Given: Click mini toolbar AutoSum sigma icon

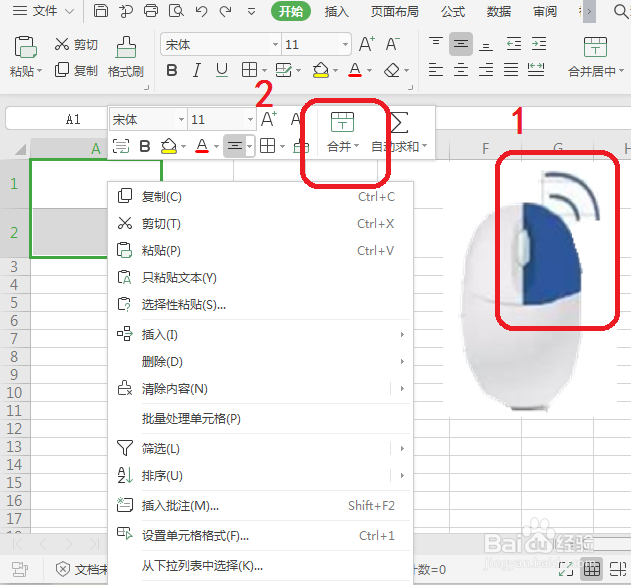Looking at the screenshot, I should [400, 122].
